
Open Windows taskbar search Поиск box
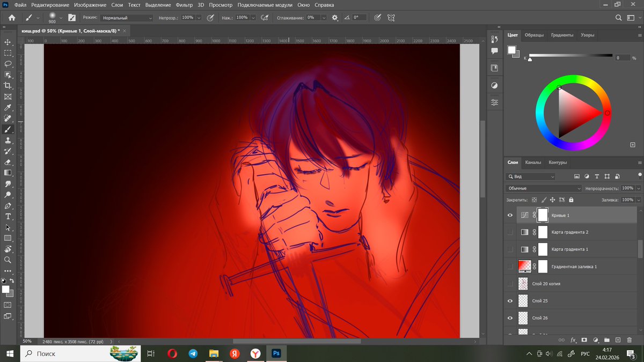click(81, 353)
